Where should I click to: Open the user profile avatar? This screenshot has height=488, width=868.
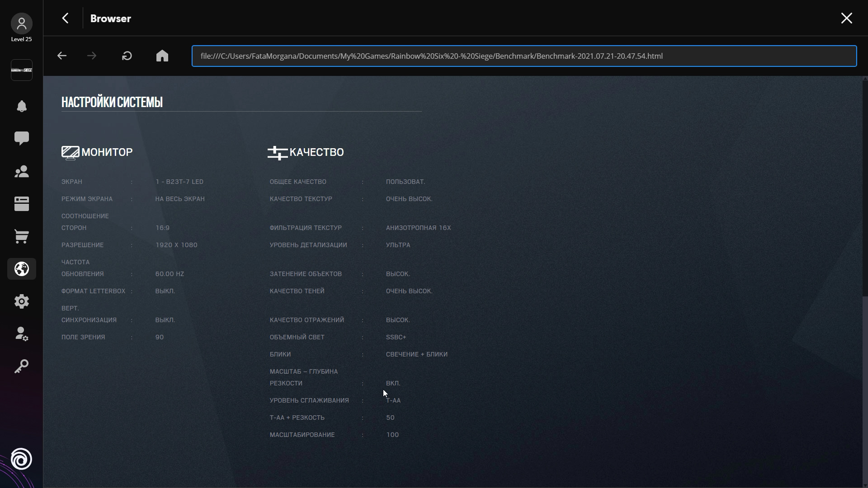[x=21, y=23]
